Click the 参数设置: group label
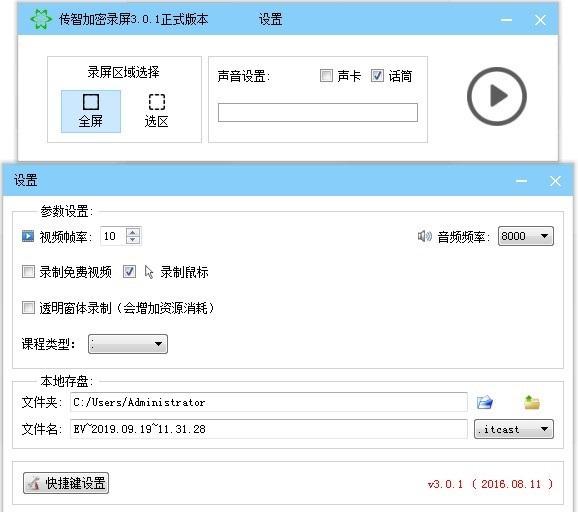 click(67, 211)
